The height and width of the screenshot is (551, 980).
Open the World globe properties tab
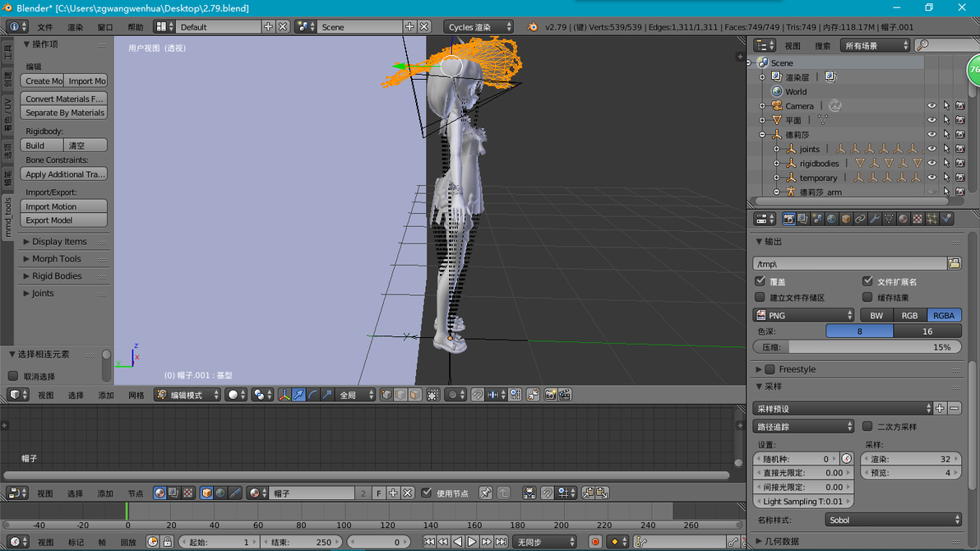(x=831, y=219)
